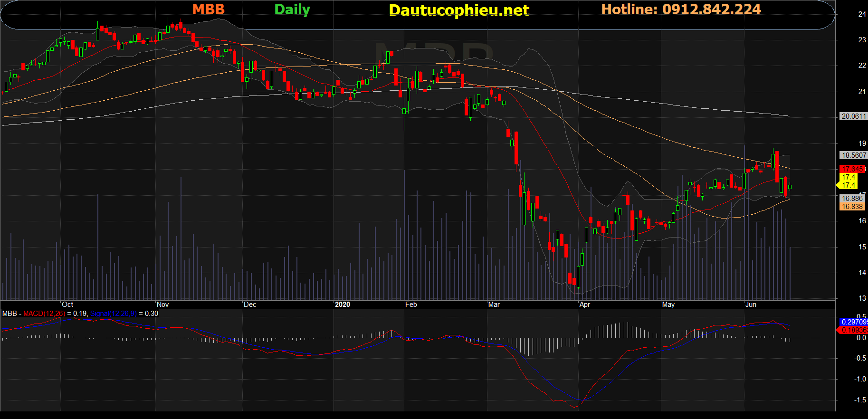The width and height of the screenshot is (868, 419).
Task: Select the Oct month label on time axis
Action: [67, 305]
